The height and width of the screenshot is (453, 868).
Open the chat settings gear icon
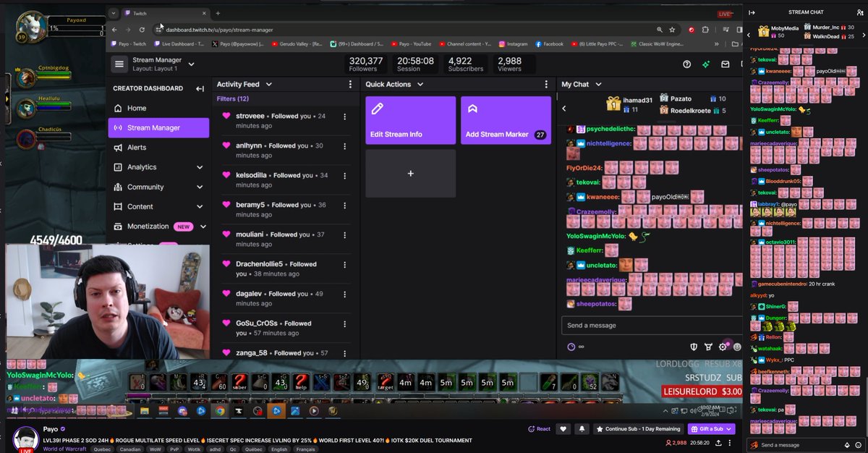(722, 347)
